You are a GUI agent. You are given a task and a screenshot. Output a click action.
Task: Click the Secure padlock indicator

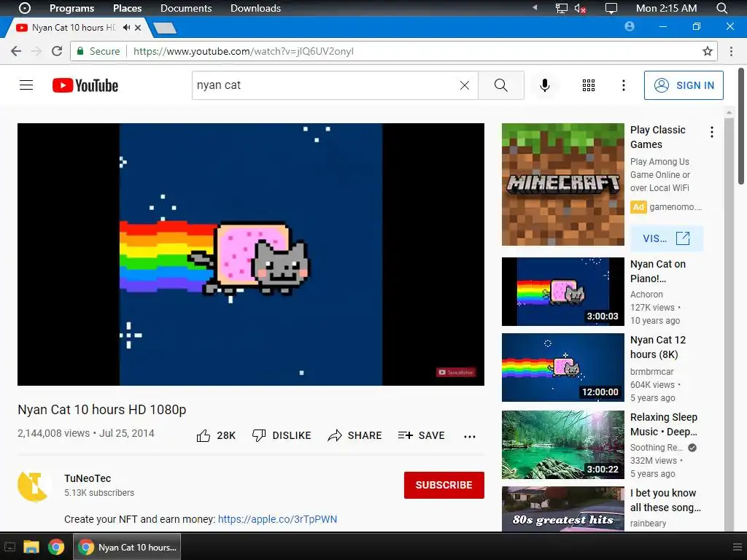click(x=98, y=51)
